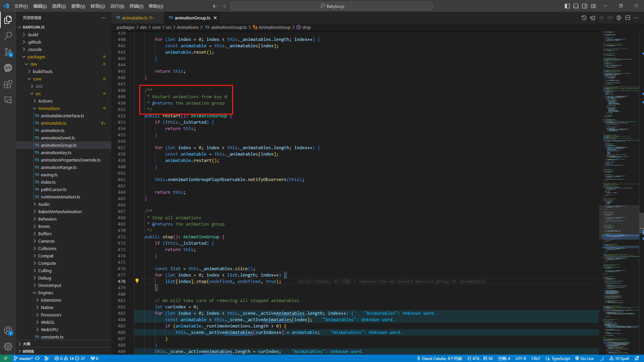Viewport: 644px width, 362px height.
Task: Click the Babylon.js command center search box
Action: click(331, 6)
